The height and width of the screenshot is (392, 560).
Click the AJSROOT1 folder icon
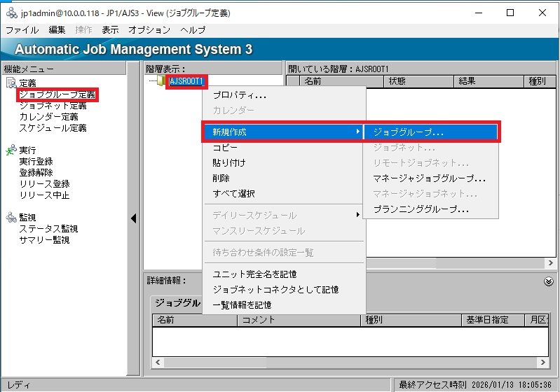161,81
